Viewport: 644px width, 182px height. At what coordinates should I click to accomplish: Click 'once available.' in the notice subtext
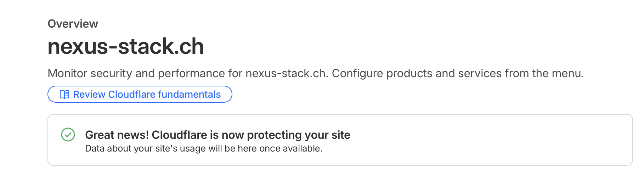point(290,148)
